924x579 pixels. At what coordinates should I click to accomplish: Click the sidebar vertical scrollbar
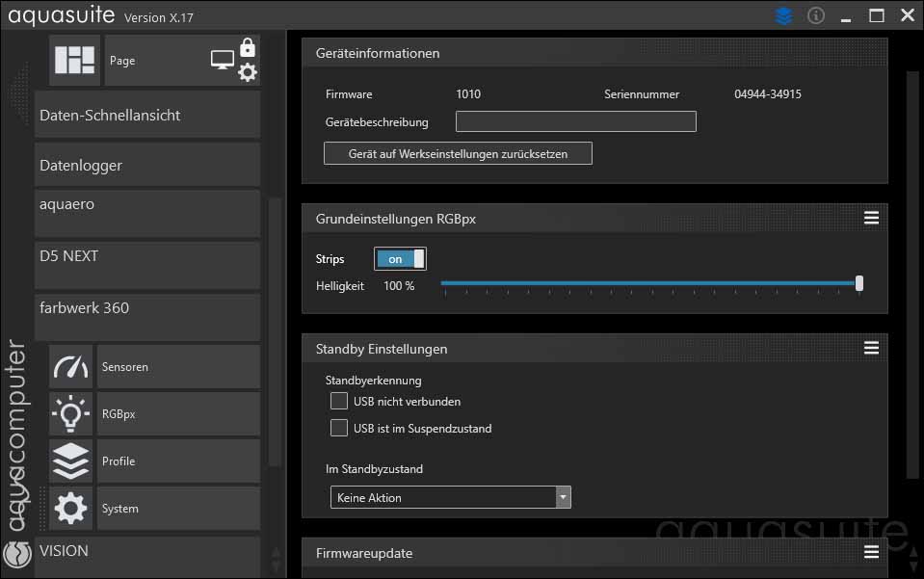tap(274, 332)
